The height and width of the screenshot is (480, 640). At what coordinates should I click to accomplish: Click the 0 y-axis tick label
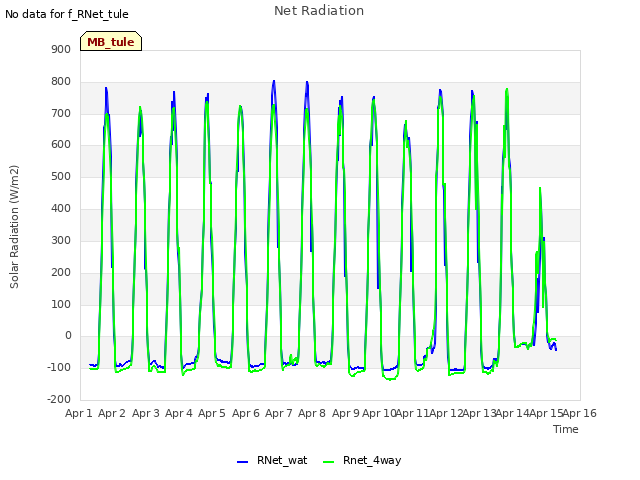(68, 336)
